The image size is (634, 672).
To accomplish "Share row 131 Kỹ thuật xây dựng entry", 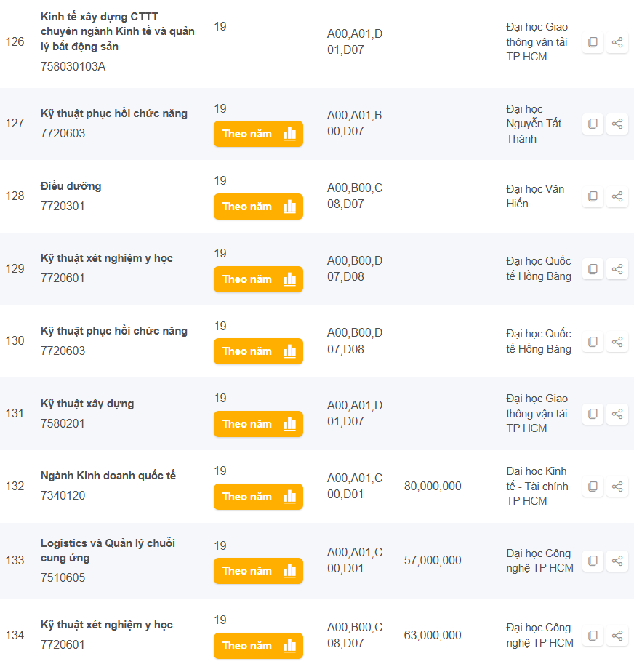I will point(617,414).
